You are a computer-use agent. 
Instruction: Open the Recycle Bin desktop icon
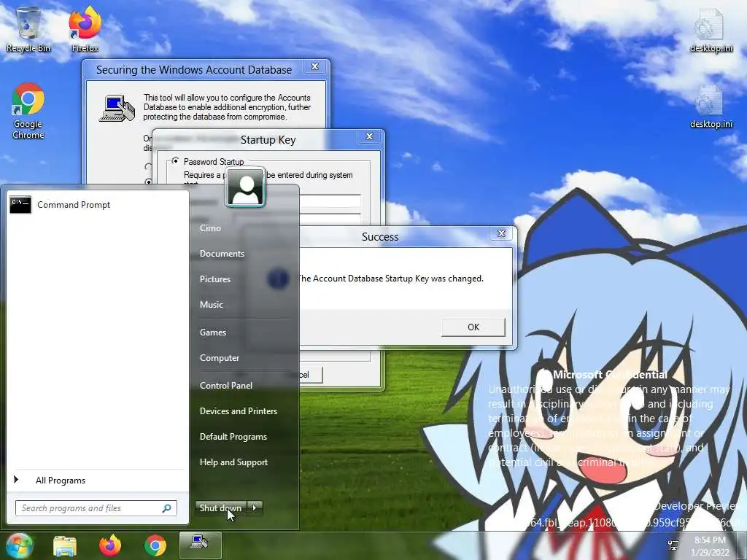28,29
